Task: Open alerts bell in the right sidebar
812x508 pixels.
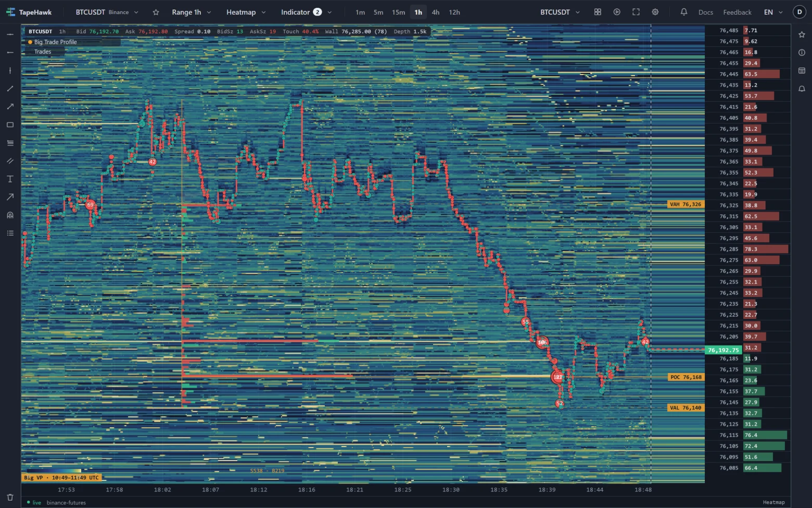Action: [x=802, y=89]
